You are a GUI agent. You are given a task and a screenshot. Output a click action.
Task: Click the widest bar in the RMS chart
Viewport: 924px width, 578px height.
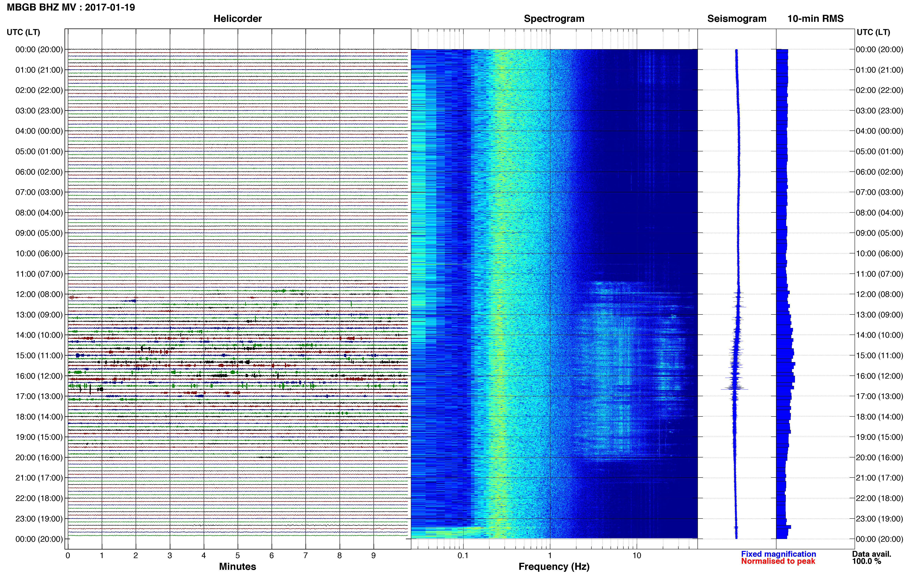pyautogui.click(x=786, y=364)
